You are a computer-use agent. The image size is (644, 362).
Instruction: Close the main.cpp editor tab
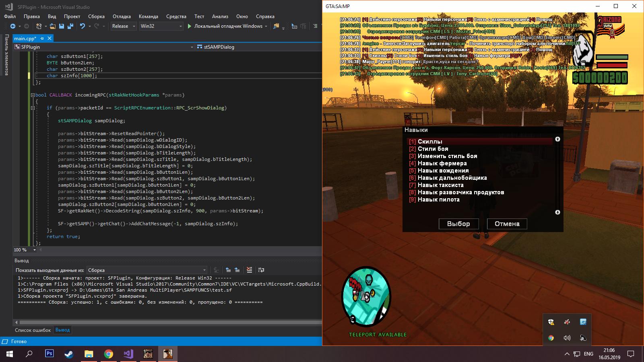(x=50, y=38)
